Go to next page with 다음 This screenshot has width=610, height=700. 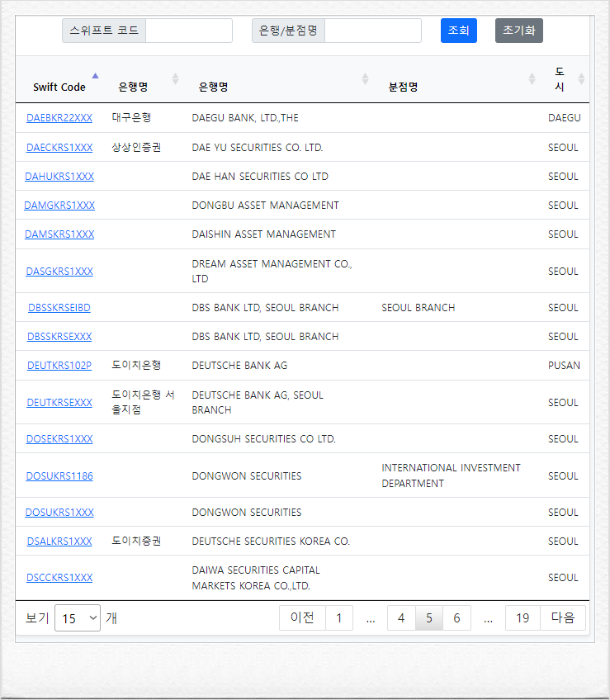coord(563,617)
